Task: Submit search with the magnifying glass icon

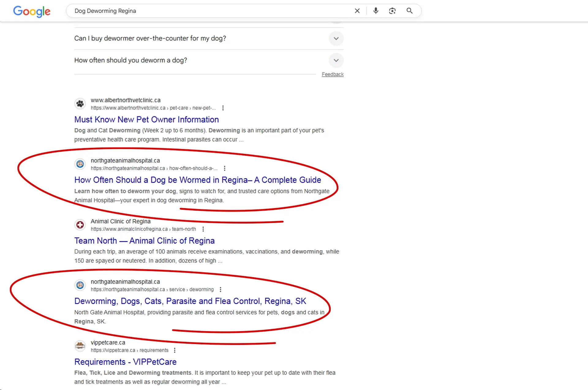Action: coord(409,11)
